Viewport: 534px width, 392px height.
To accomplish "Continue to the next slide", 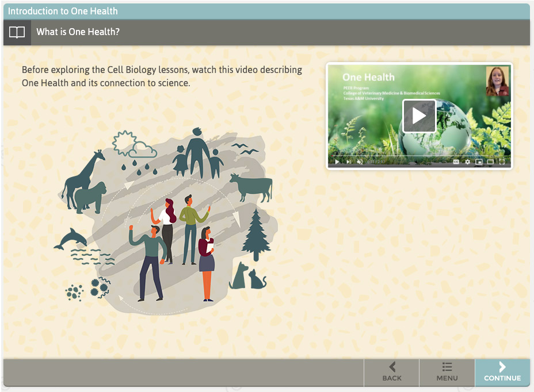I will [x=502, y=372].
